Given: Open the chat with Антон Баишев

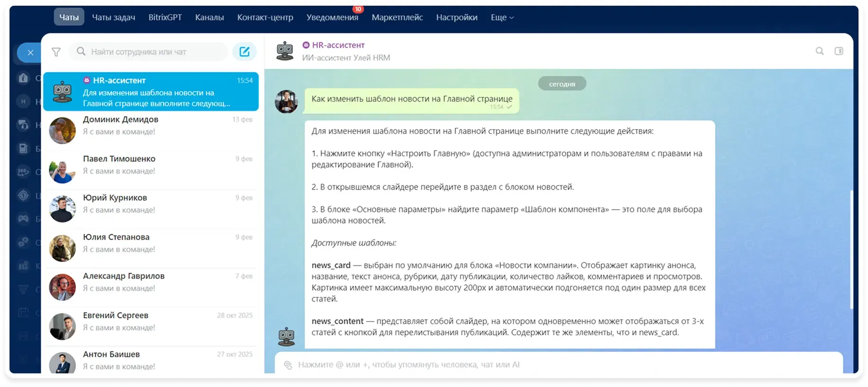Looking at the screenshot, I should point(151,360).
